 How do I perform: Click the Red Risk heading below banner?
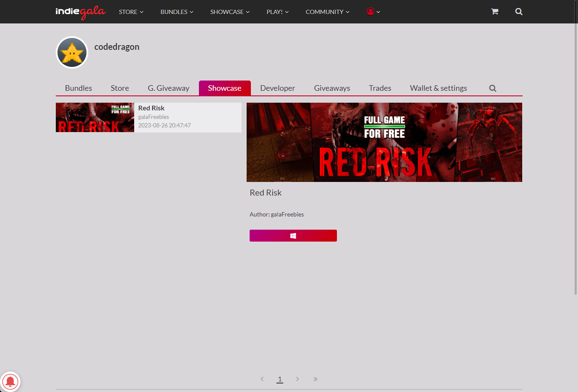pos(266,193)
